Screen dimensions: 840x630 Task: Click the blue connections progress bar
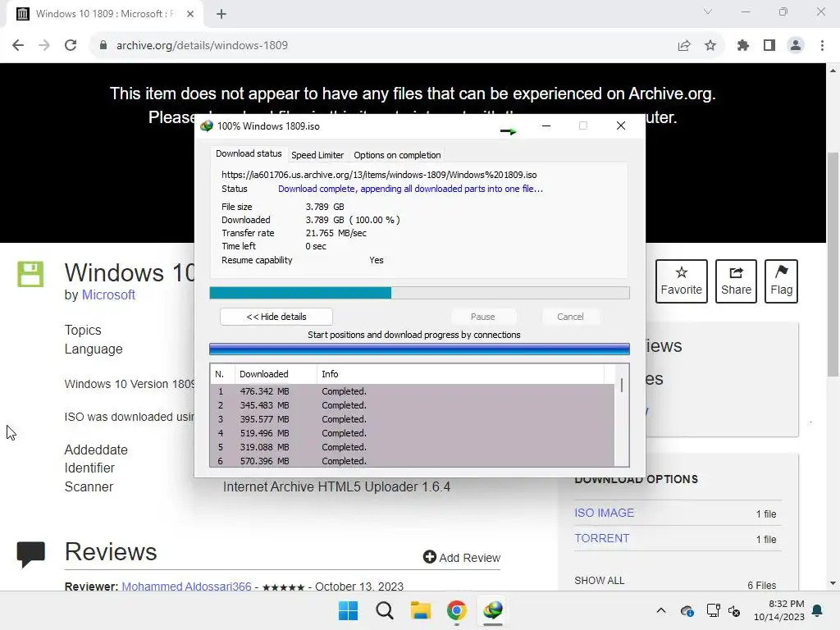(x=419, y=349)
